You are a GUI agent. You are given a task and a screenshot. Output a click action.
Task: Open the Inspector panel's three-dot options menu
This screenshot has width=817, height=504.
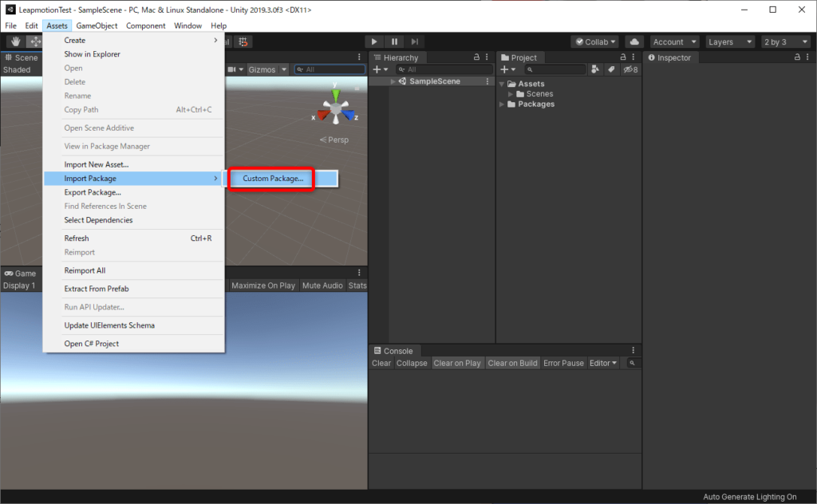tap(807, 57)
